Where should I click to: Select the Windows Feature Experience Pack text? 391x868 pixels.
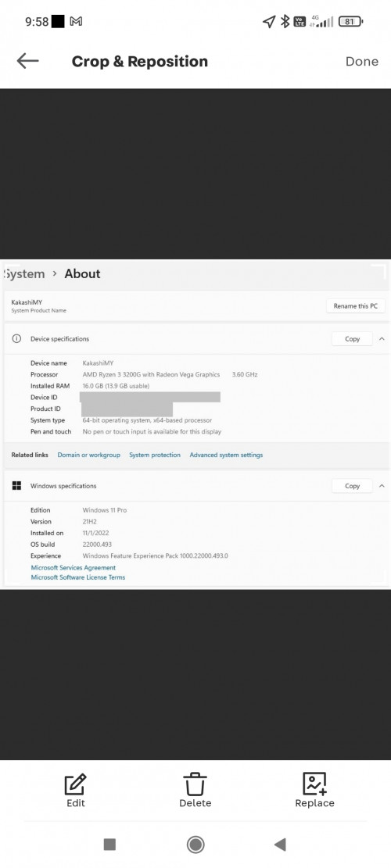click(155, 555)
